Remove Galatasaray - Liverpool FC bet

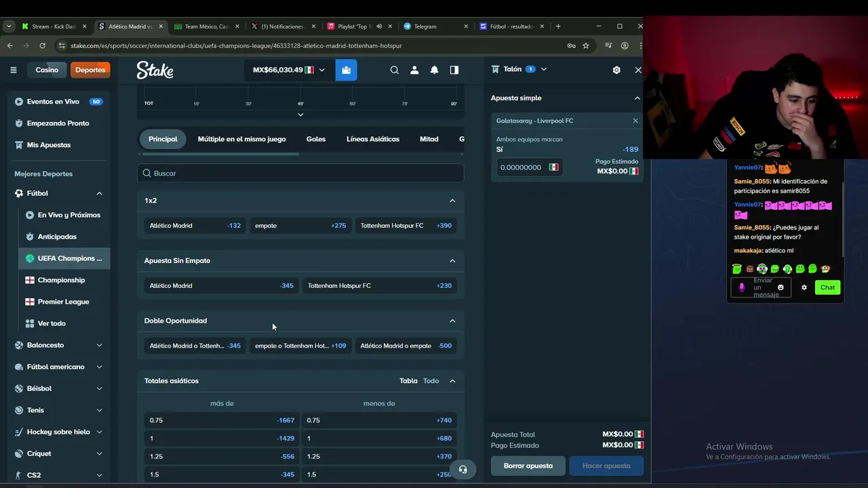pos(635,121)
